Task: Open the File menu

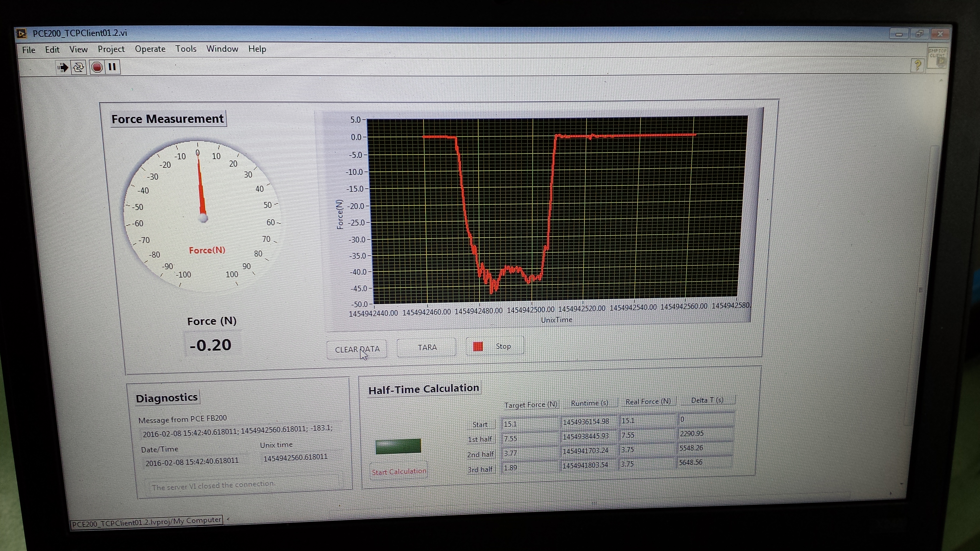Action: click(x=28, y=50)
